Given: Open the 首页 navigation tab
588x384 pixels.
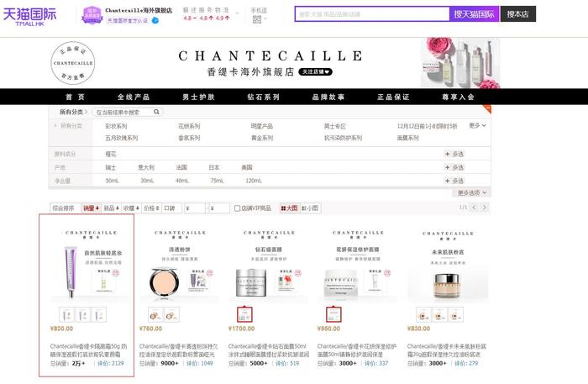Looking at the screenshot, I should [x=75, y=97].
